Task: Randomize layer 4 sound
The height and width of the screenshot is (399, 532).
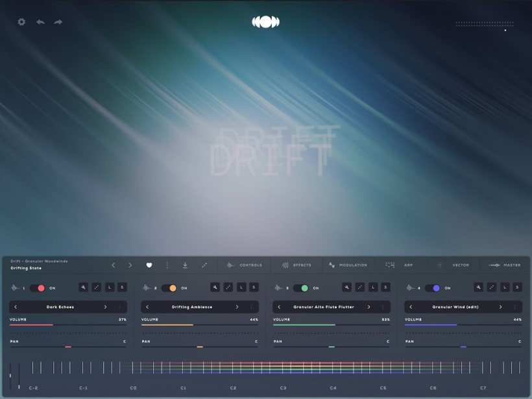Action: pos(492,287)
